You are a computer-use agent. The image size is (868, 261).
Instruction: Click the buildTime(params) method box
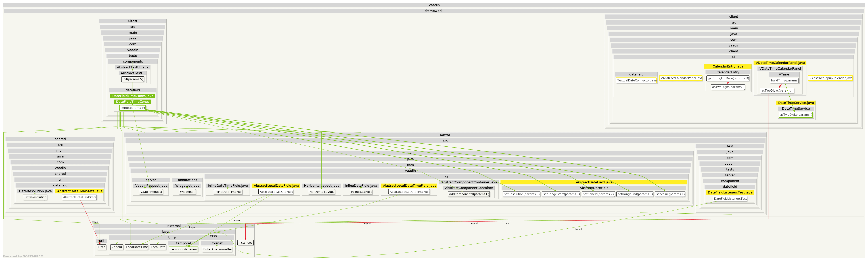click(785, 81)
